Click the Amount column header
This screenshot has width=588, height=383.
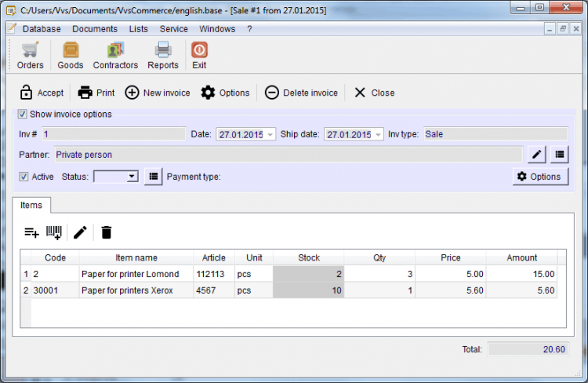521,257
